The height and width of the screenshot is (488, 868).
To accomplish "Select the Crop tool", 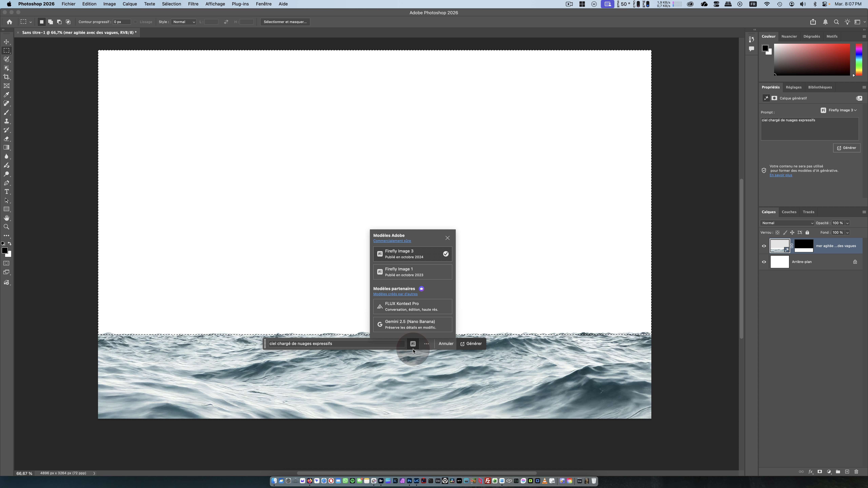I will pyautogui.click(x=6, y=77).
